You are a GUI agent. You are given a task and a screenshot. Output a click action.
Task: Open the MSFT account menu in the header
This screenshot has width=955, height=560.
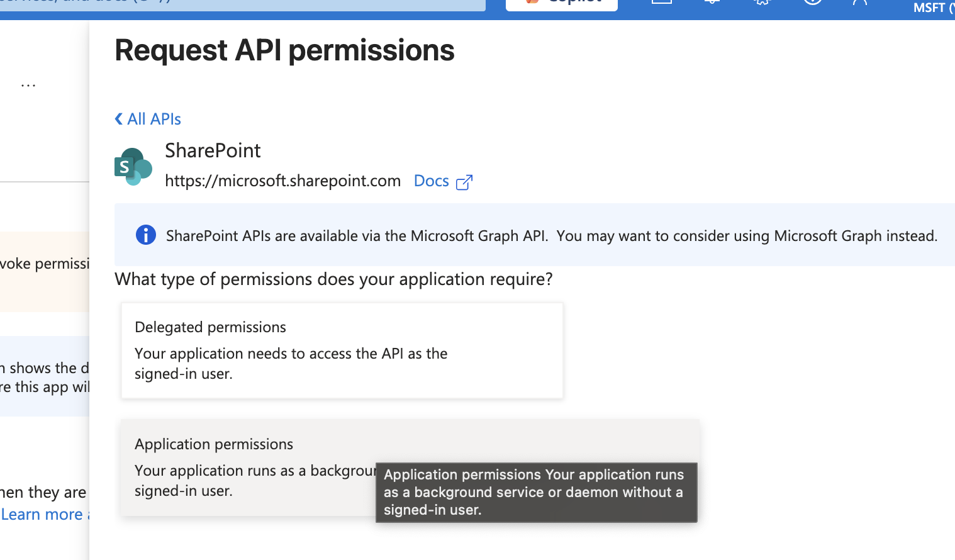[x=934, y=8]
